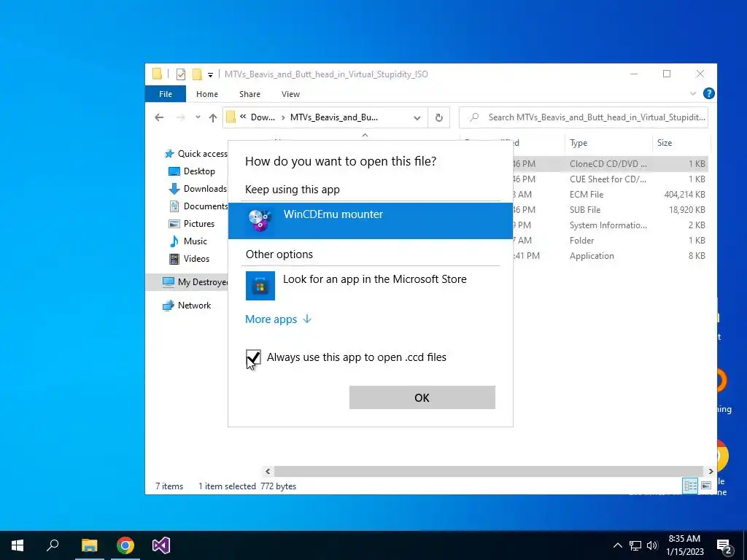Screen dimensions: 747x560
Task: Switch to Large icons view button
Action: pyautogui.click(x=706, y=485)
